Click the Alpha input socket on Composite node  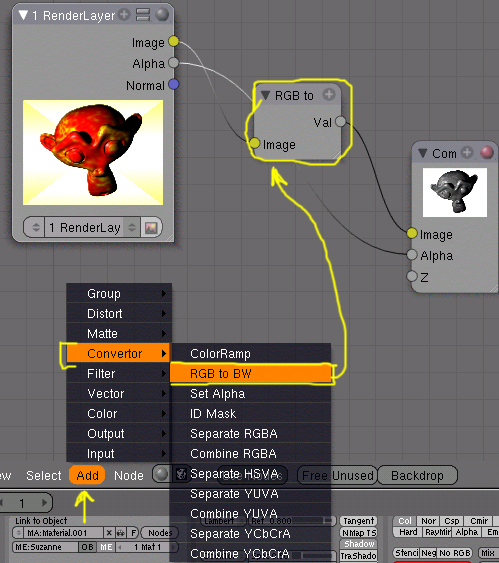(412, 255)
